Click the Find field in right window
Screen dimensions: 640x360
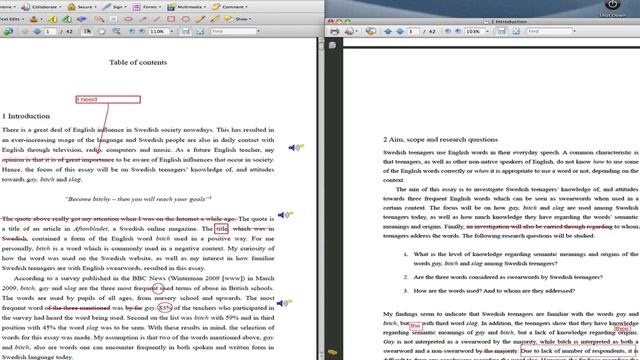point(549,31)
